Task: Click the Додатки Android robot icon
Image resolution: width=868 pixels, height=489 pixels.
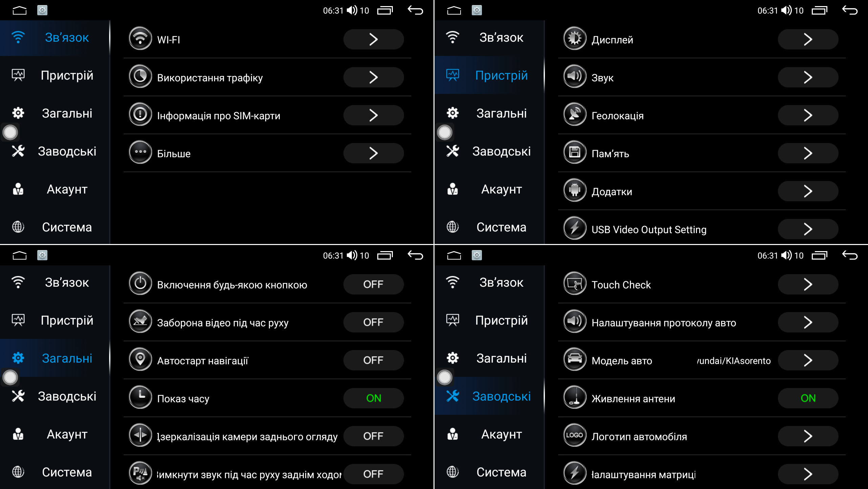Action: [x=575, y=191]
